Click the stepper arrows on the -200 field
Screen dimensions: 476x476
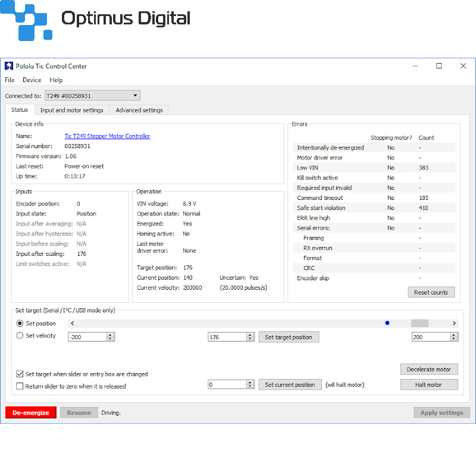(x=111, y=337)
